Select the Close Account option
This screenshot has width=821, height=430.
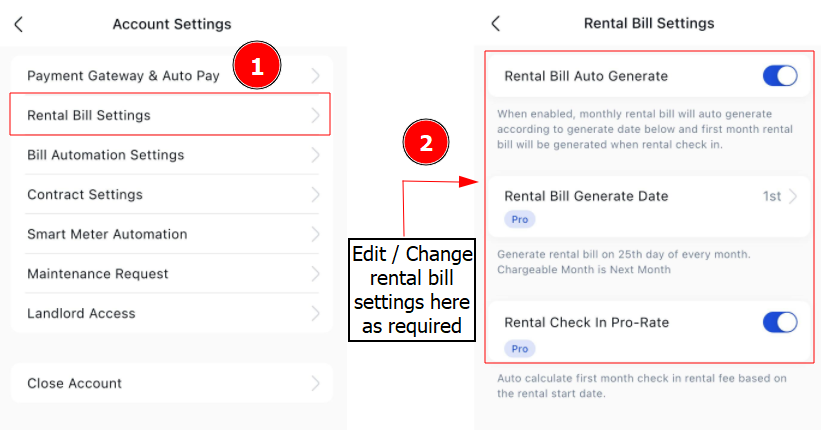pyautogui.click(x=172, y=383)
